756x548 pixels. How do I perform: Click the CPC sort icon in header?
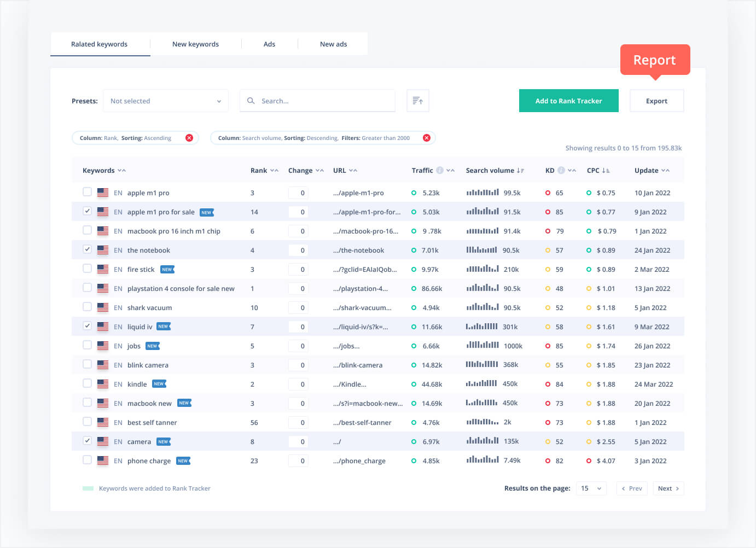tap(606, 171)
